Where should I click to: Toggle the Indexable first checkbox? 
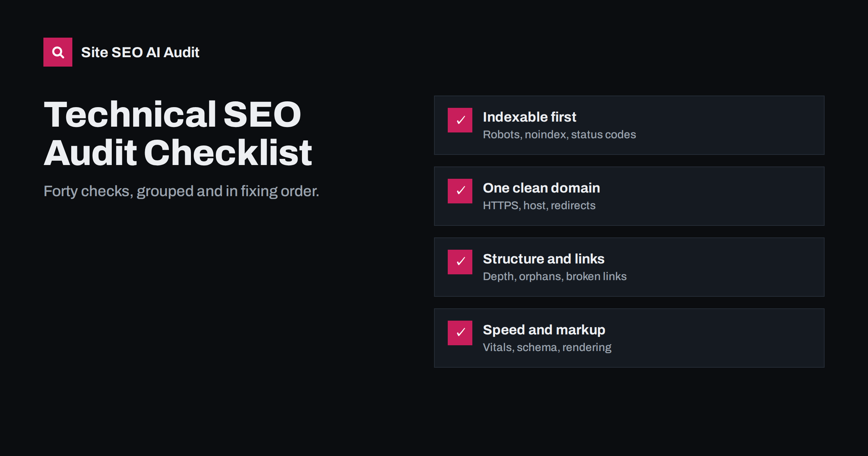[x=460, y=120]
